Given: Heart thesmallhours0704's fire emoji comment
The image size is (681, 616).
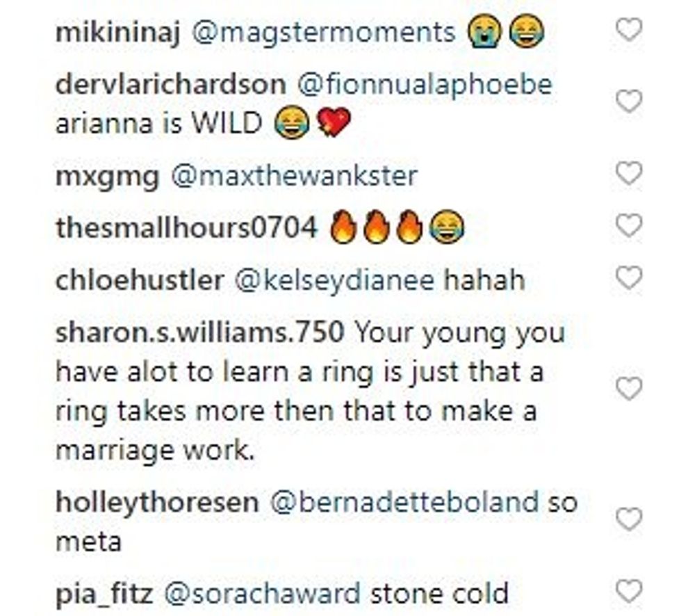Looking at the screenshot, I should coord(629,225).
